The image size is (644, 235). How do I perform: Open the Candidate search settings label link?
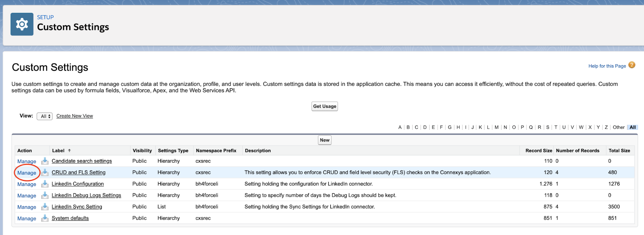pos(82,161)
